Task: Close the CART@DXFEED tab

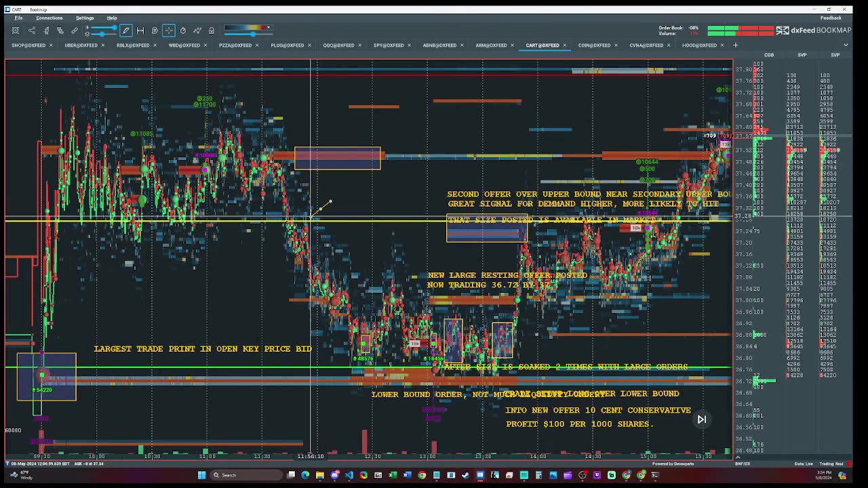Action: click(x=565, y=45)
